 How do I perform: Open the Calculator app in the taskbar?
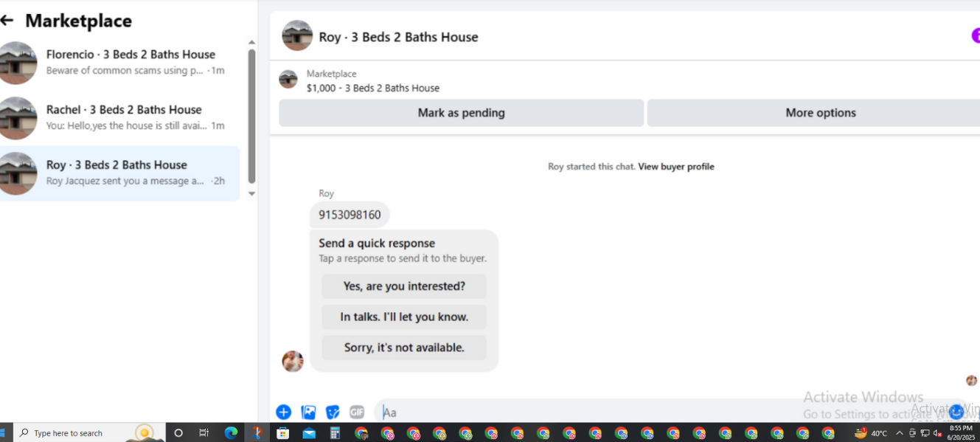pyautogui.click(x=335, y=433)
